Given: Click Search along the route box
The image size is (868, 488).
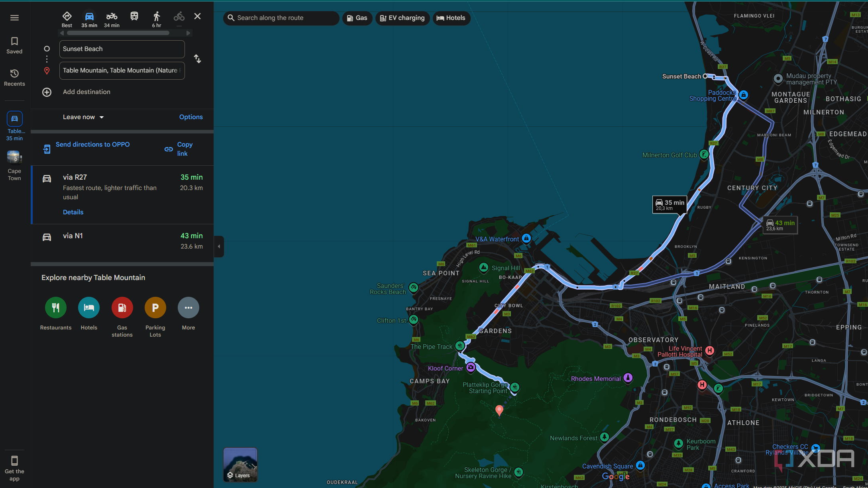Looking at the screenshot, I should 281,18.
